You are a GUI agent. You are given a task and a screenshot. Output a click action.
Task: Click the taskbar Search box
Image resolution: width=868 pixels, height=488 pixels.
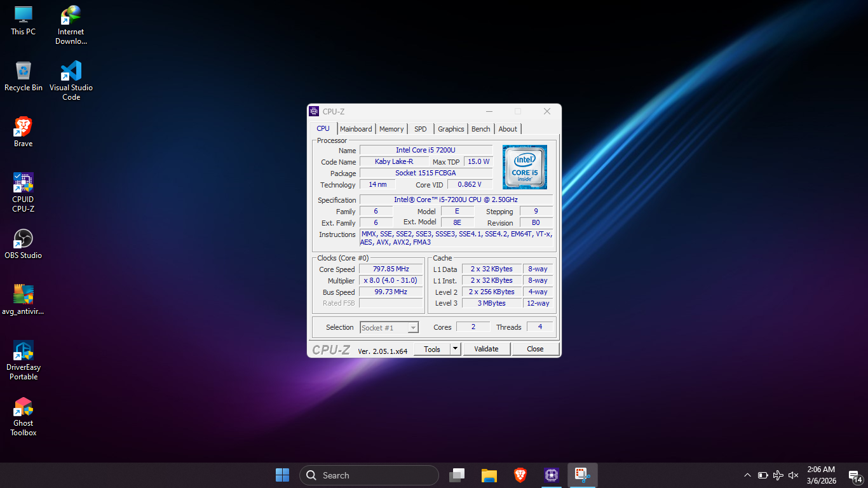point(369,475)
